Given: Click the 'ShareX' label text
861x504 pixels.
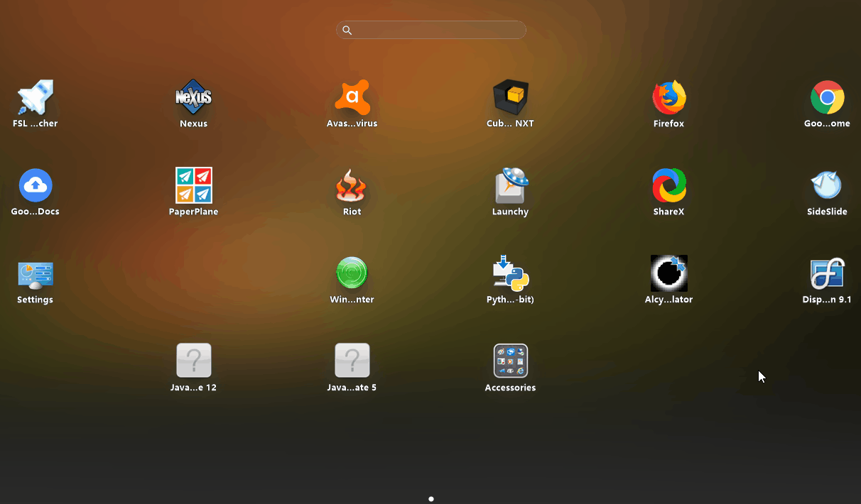Looking at the screenshot, I should coord(669,212).
